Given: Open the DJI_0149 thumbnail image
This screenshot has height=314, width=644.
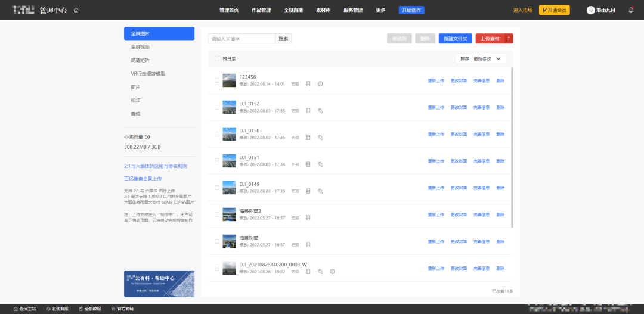Looking at the screenshot, I should pos(229,188).
